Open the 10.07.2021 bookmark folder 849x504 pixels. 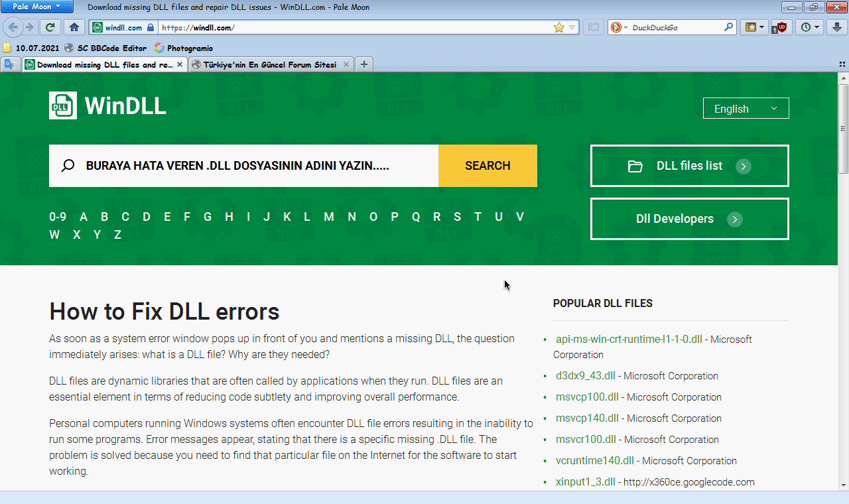pyautogui.click(x=31, y=48)
